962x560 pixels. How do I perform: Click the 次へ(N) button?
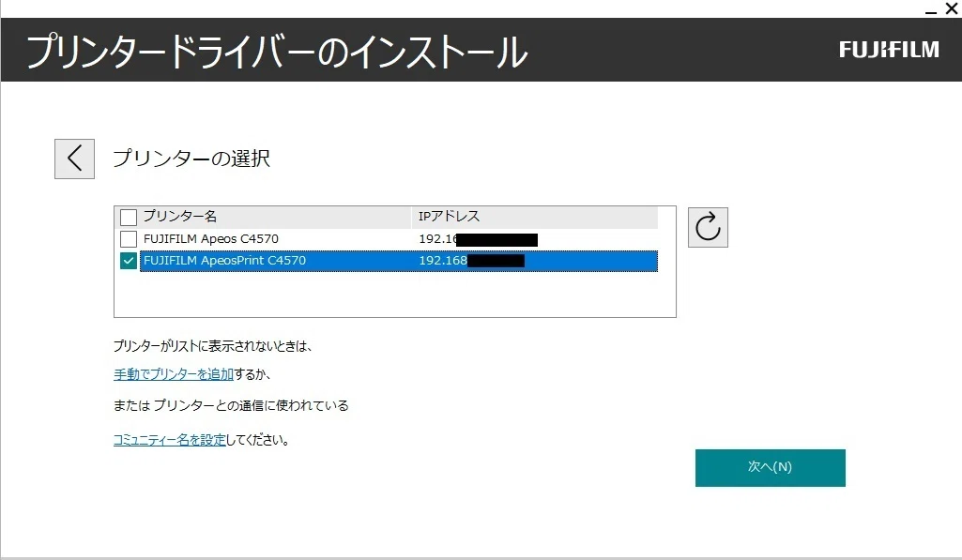tap(770, 468)
